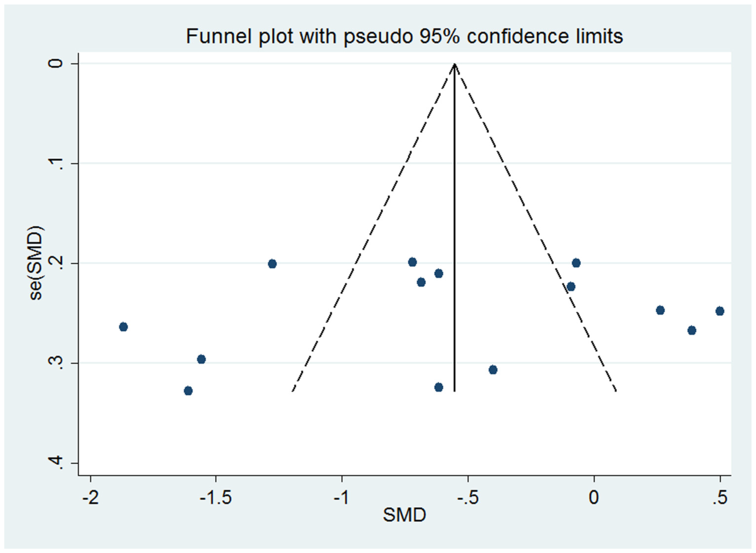Click the data point just right of solid vertical line
The width and height of the screenshot is (756, 553).
tap(493, 370)
